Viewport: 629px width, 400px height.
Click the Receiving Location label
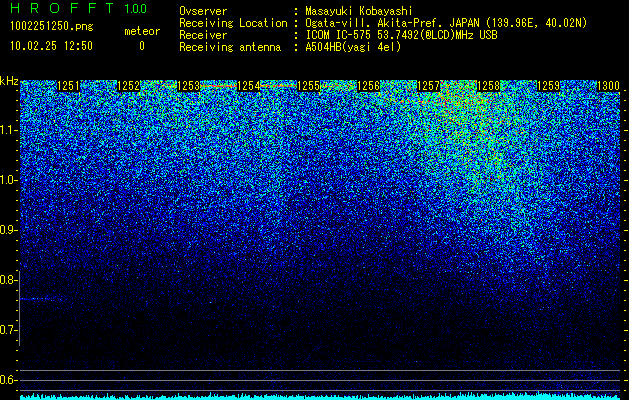[x=233, y=23]
